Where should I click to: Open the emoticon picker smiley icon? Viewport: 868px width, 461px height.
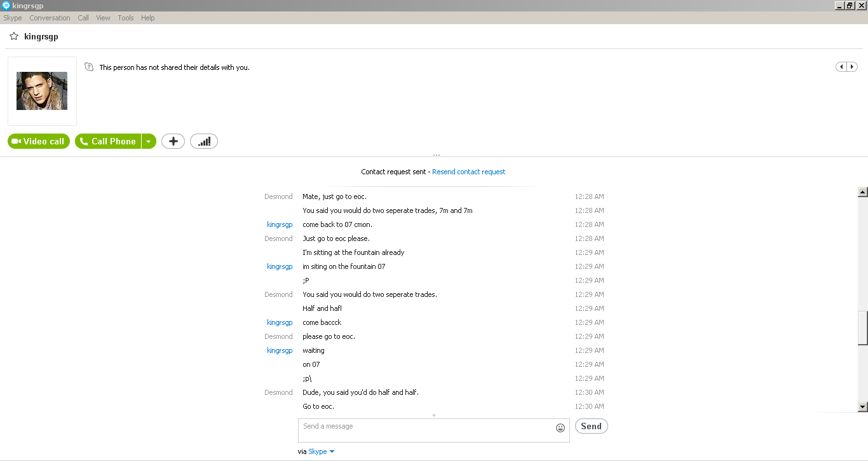(x=560, y=428)
